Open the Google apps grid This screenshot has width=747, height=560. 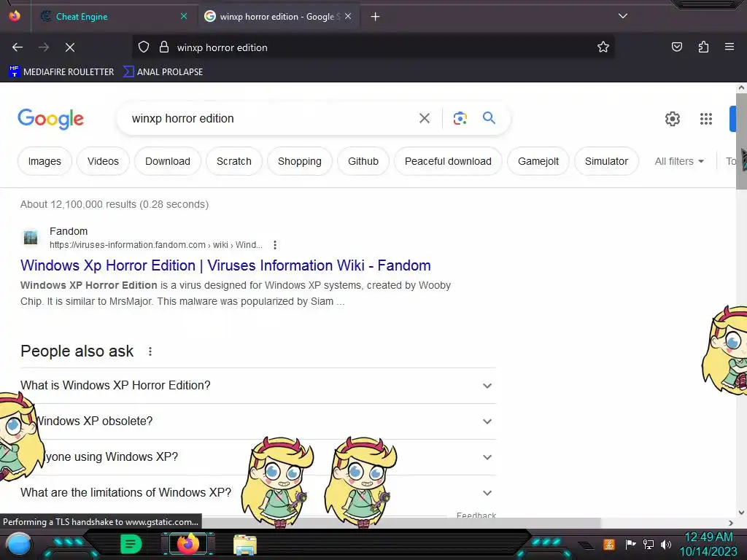pos(706,119)
